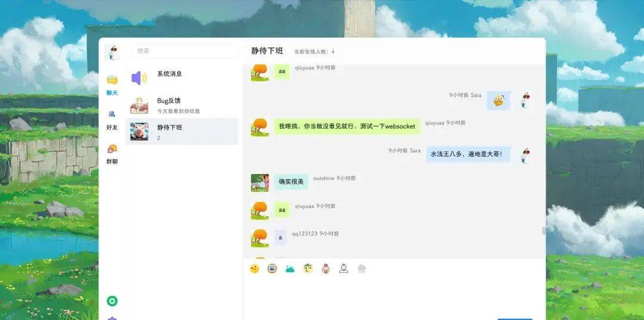Screen dimensions: 644x320
Task: Click qiuyuaa's avatar beside the aa below 确实很美
Action: [260, 210]
